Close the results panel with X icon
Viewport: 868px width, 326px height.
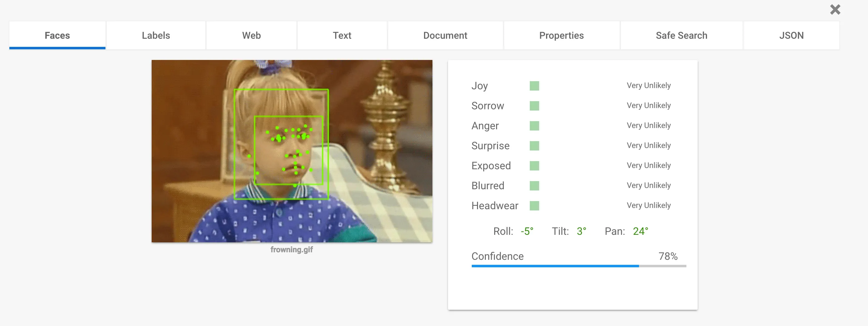835,9
